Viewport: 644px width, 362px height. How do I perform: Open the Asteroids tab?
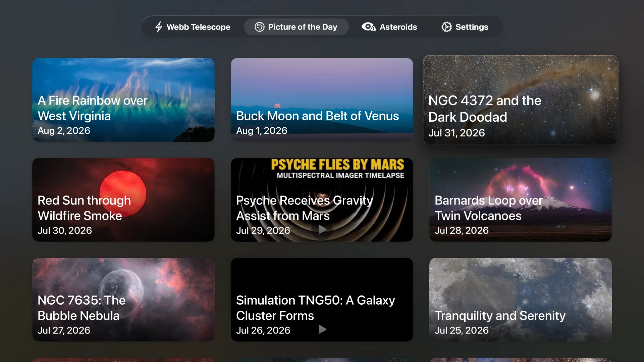click(389, 27)
